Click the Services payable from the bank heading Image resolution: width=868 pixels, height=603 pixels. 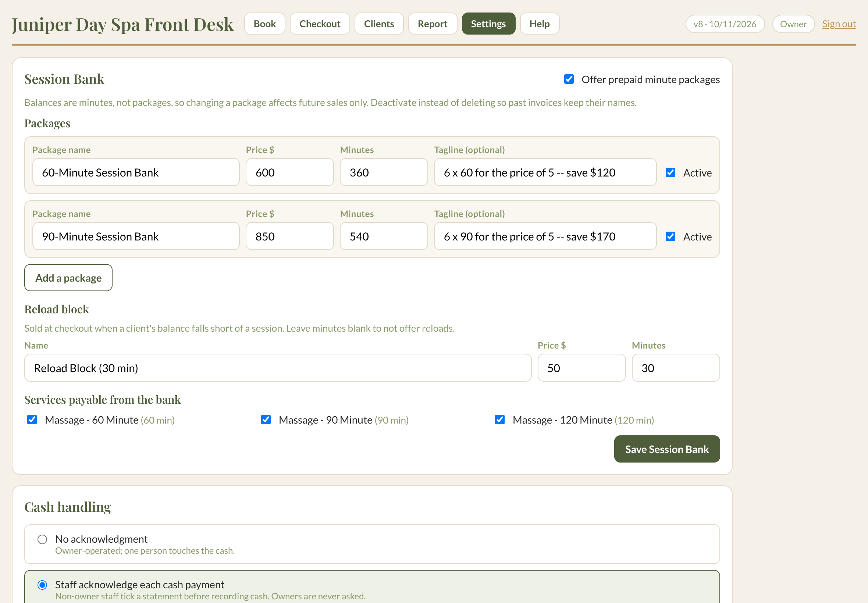pos(102,400)
